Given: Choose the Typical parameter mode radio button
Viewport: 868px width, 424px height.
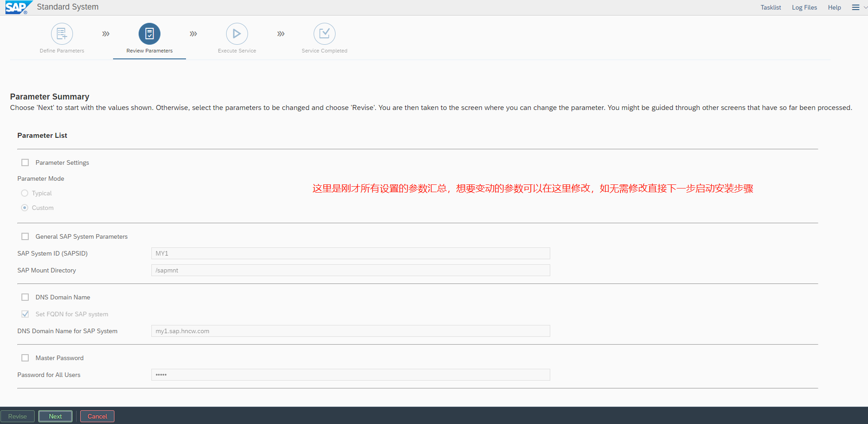Looking at the screenshot, I should pos(25,193).
